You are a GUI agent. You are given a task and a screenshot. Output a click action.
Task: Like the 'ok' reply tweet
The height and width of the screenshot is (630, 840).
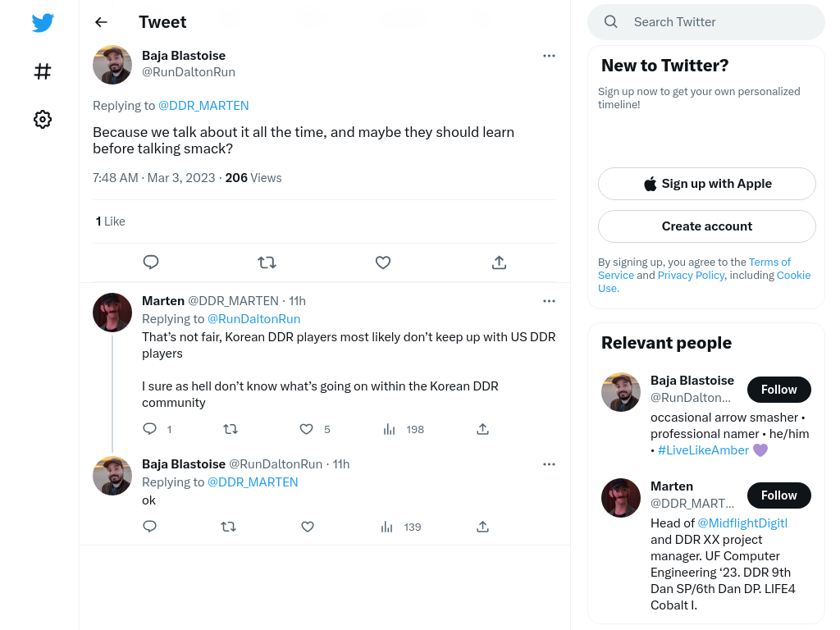pyautogui.click(x=308, y=527)
